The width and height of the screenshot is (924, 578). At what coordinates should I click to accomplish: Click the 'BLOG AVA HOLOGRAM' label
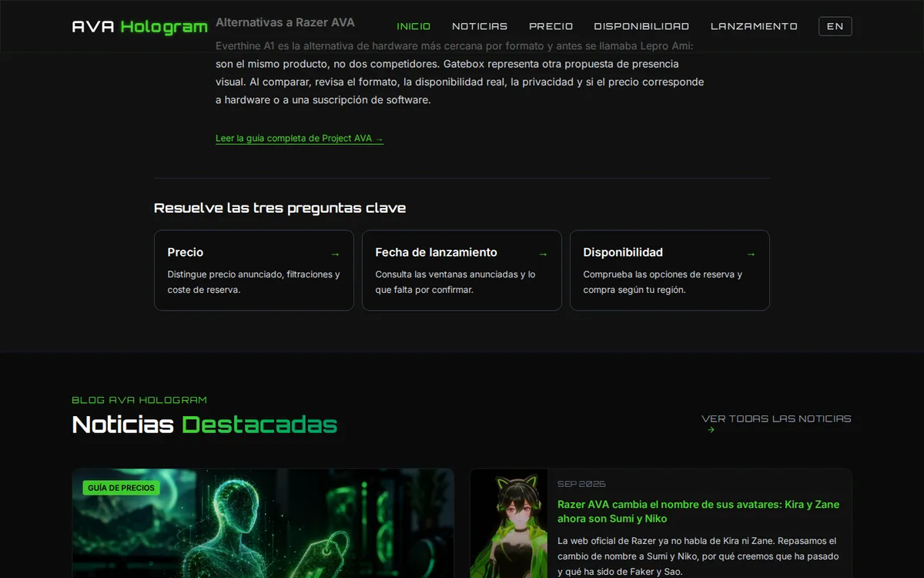139,400
